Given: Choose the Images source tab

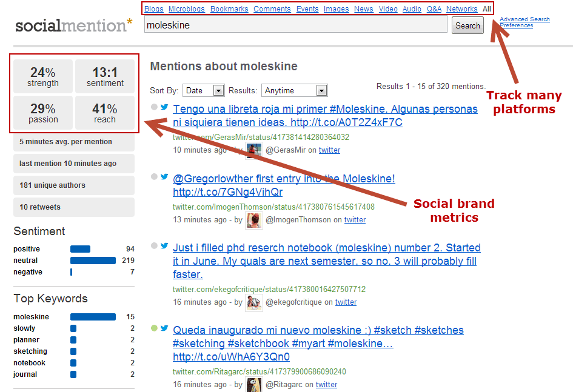Looking at the screenshot, I should pos(336,8).
